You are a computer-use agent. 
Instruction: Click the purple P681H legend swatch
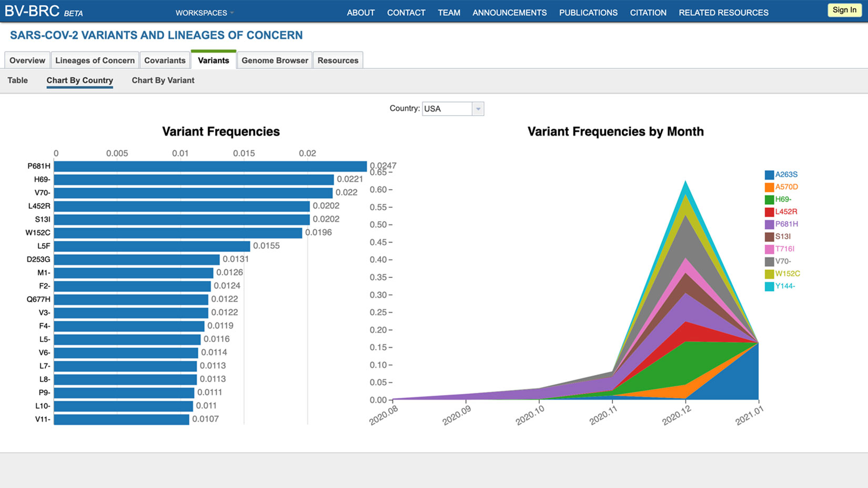[x=769, y=225]
